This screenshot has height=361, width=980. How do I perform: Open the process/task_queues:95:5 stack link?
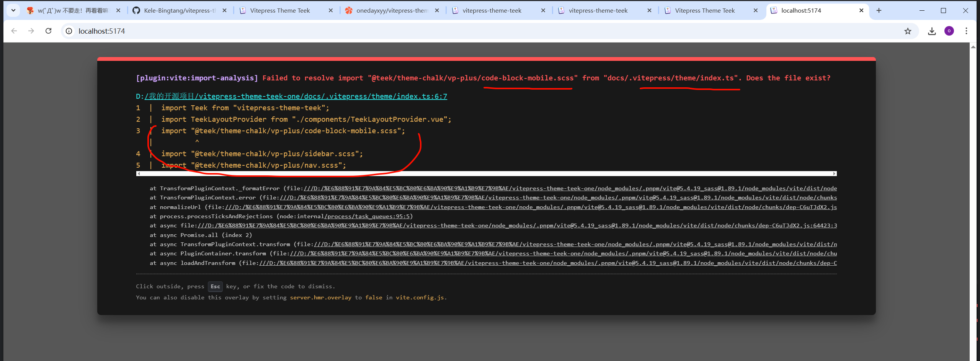367,216
